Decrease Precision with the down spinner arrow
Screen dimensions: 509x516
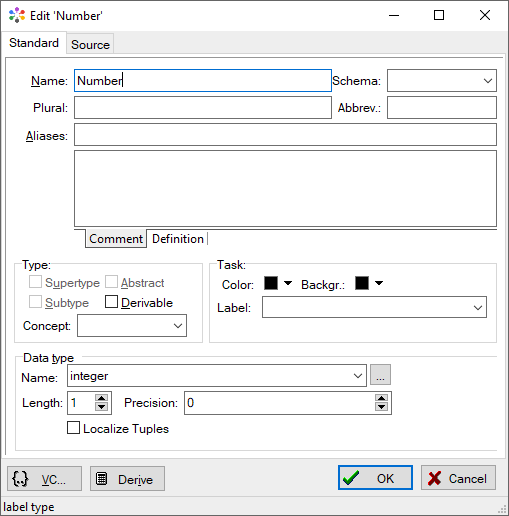tap(381, 407)
